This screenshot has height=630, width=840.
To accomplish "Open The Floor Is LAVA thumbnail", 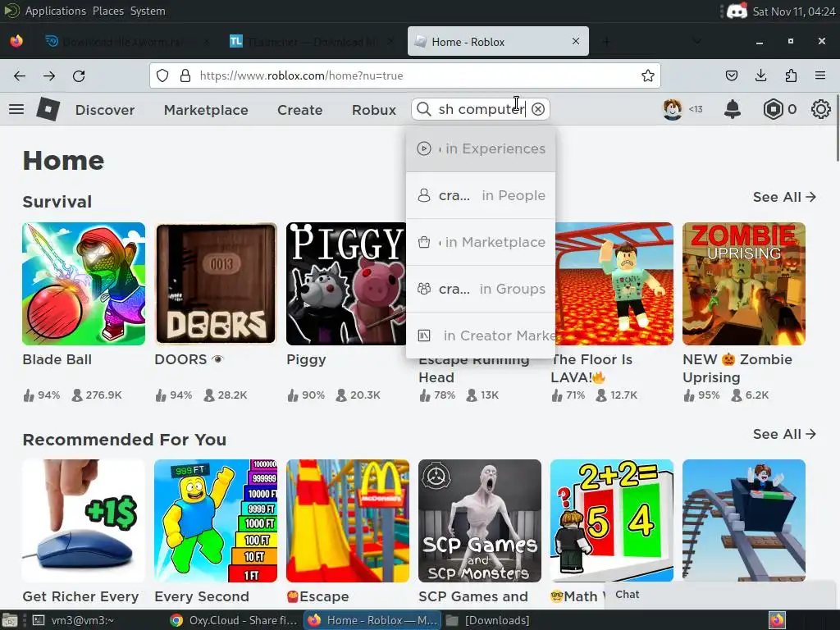I will tap(614, 284).
